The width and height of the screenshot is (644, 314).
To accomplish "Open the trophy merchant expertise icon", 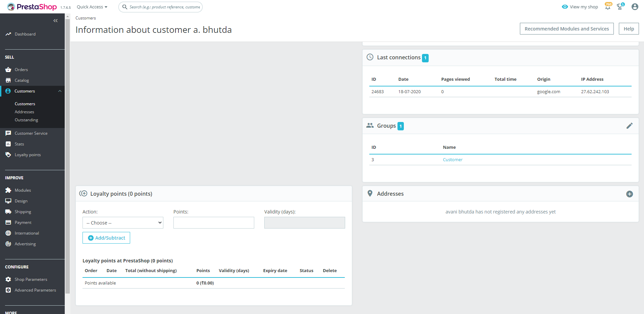I will point(620,7).
